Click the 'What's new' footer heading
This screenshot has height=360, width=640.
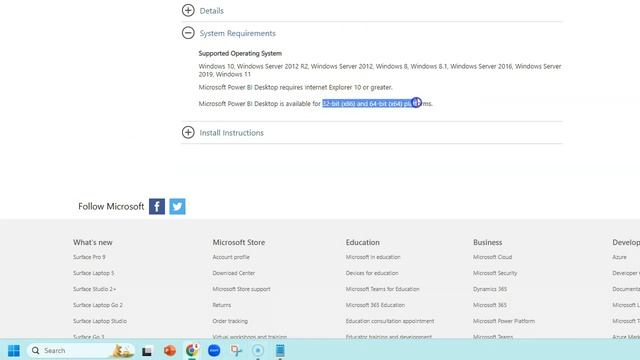(93, 242)
